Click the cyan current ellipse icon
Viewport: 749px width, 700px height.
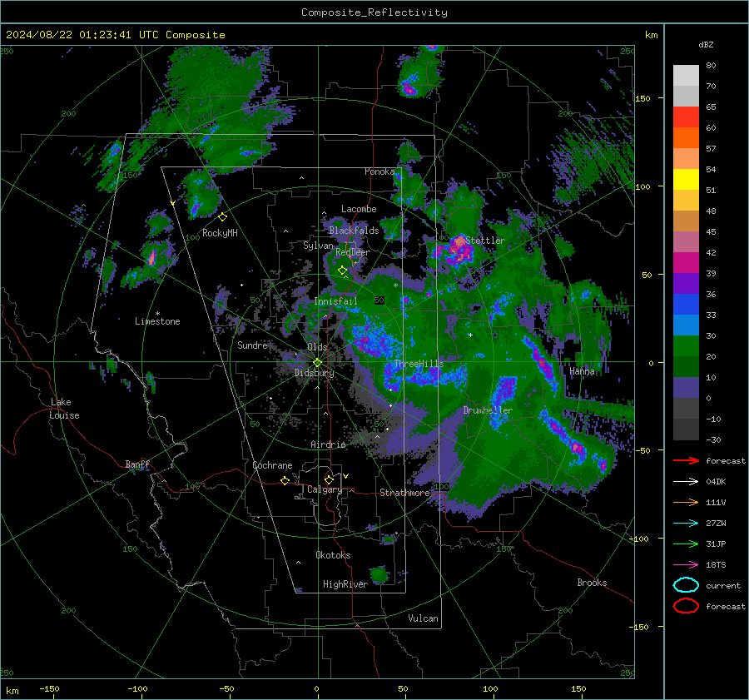pos(686,585)
